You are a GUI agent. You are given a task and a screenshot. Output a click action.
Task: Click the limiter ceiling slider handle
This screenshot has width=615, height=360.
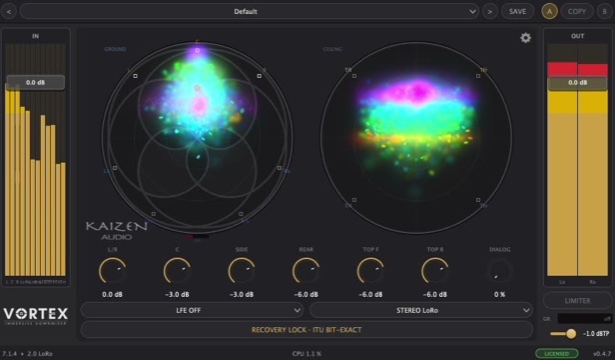point(571,333)
